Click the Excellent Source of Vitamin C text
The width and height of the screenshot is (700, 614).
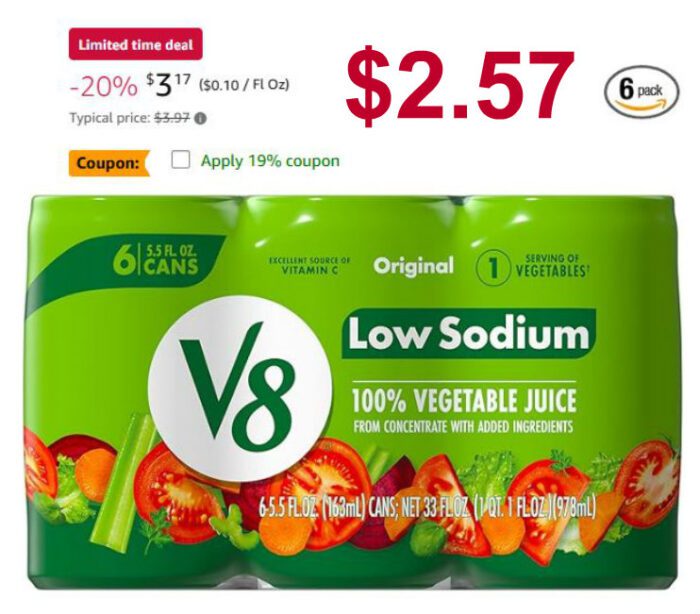(309, 265)
